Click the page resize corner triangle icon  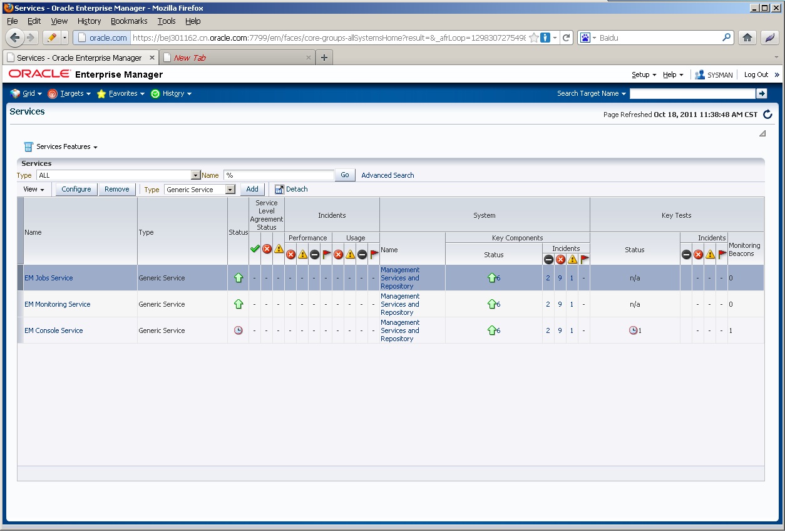pyautogui.click(x=762, y=133)
